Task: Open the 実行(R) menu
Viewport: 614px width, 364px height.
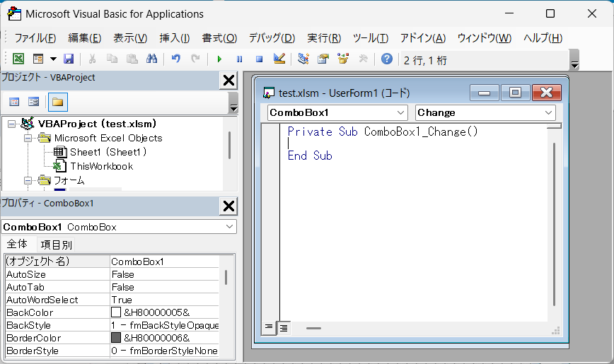Action: tap(324, 38)
